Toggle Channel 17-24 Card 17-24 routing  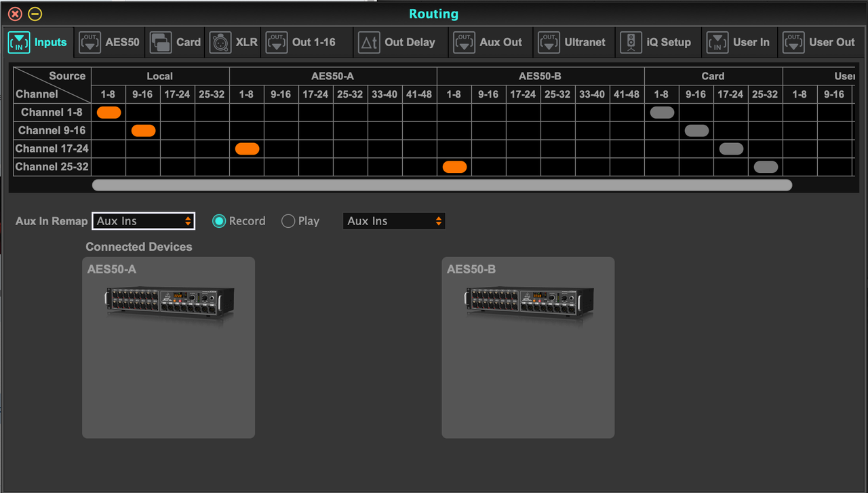pos(731,149)
